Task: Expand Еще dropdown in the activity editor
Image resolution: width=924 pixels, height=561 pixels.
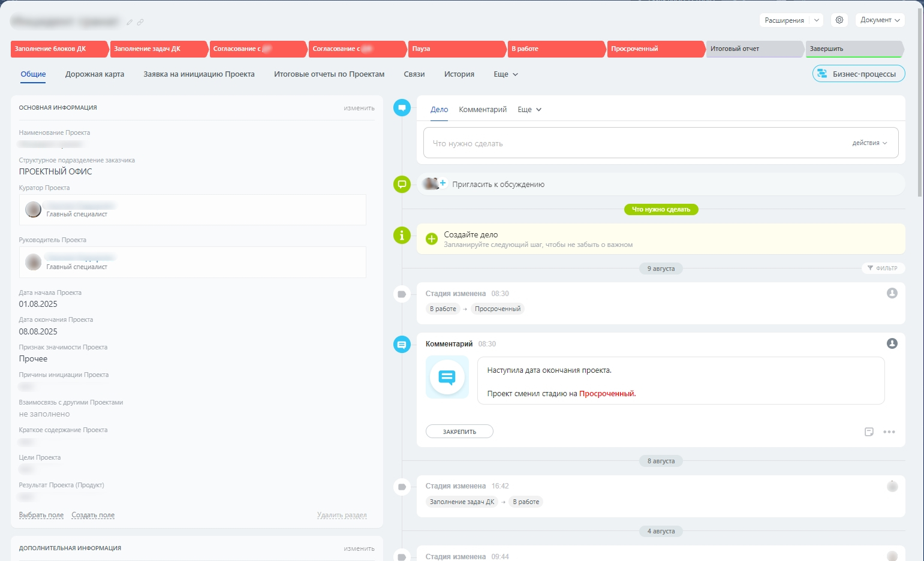Action: pos(529,110)
